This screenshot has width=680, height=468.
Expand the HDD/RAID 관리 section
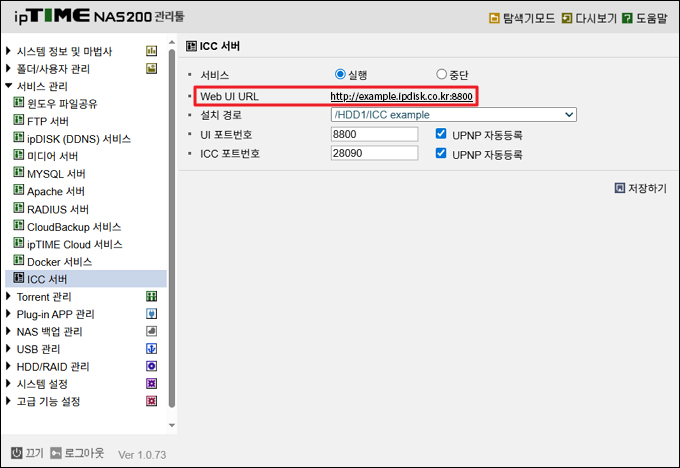(x=10, y=367)
